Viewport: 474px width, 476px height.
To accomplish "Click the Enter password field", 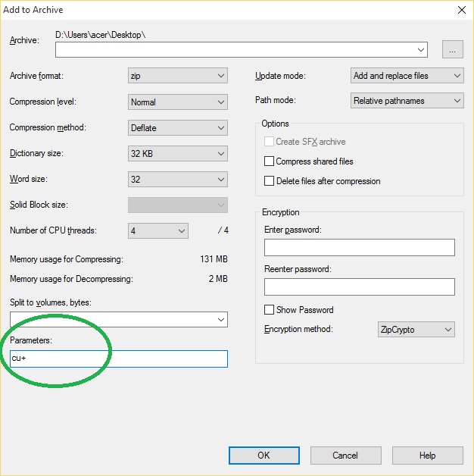I will (359, 248).
